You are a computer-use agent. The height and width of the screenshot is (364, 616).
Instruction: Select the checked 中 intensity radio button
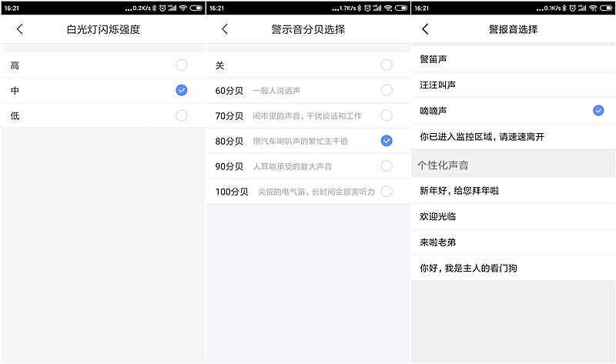click(181, 90)
